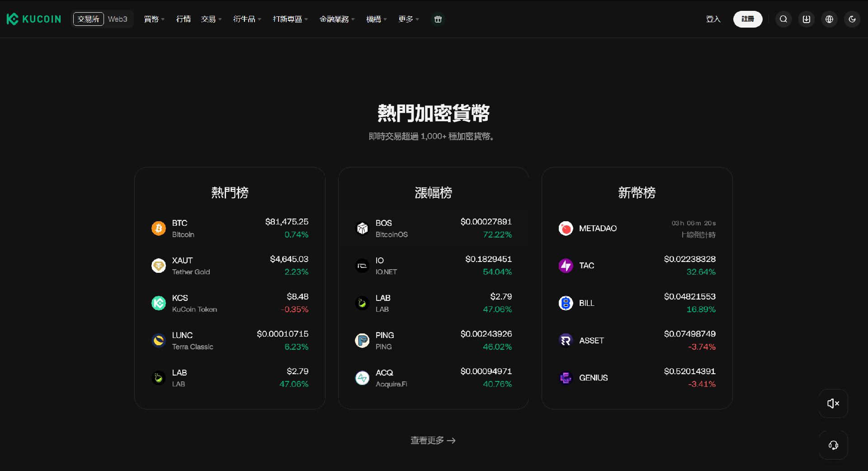Click the Acquire.Fi name label
The height and width of the screenshot is (471, 868).
(x=391, y=384)
